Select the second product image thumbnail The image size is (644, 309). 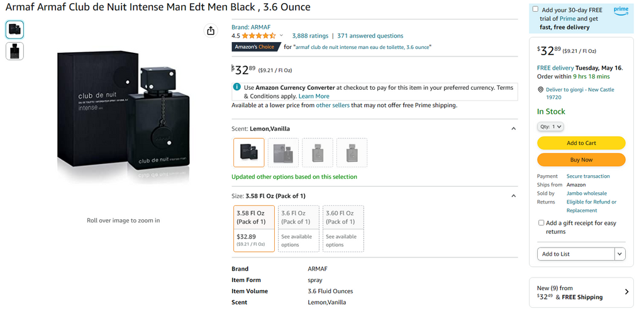[x=14, y=51]
